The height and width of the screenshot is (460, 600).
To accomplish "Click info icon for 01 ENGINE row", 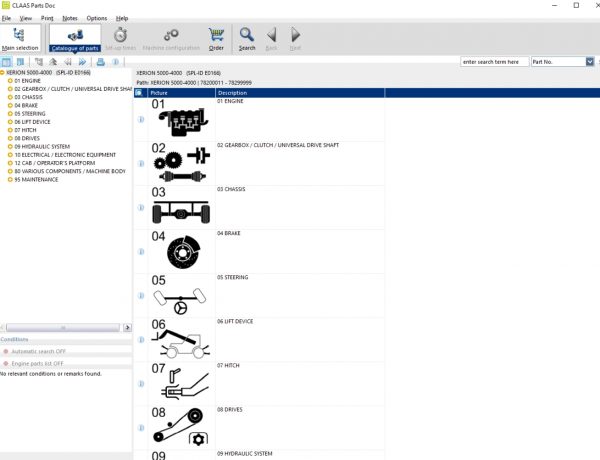I will pos(141,119).
